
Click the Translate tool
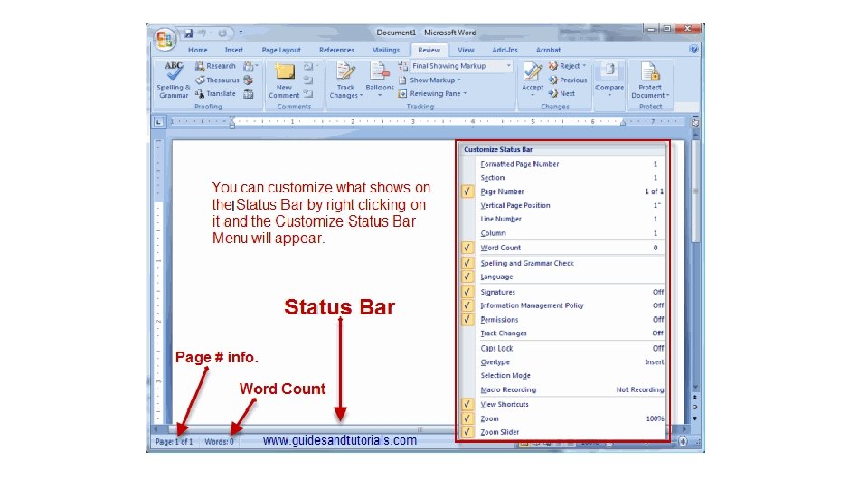pyautogui.click(x=215, y=93)
